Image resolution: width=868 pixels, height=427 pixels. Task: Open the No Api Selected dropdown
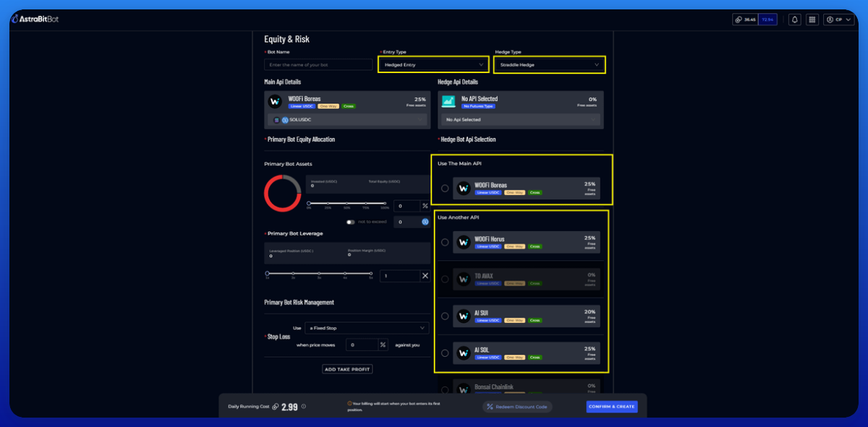point(521,120)
